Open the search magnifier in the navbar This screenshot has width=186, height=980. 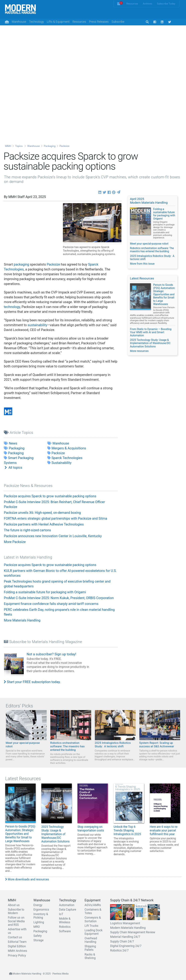(147, 22)
